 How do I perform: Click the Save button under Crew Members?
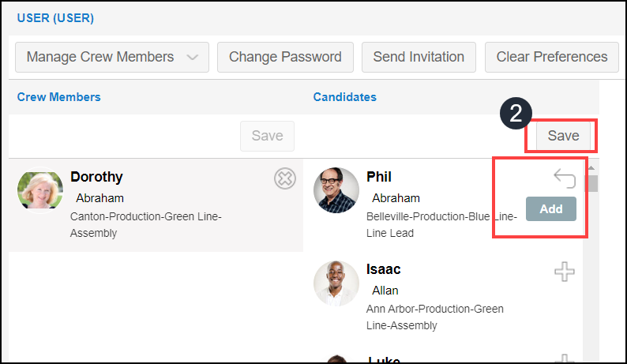click(x=267, y=136)
